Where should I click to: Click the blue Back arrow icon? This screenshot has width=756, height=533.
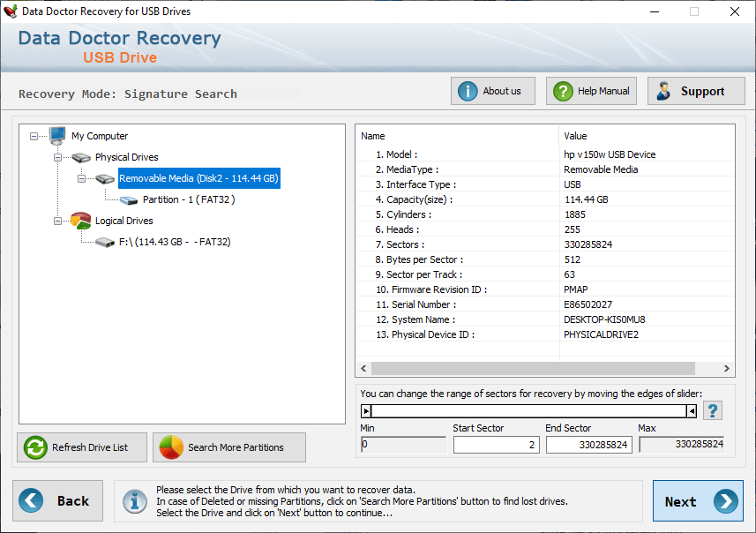coord(31,500)
